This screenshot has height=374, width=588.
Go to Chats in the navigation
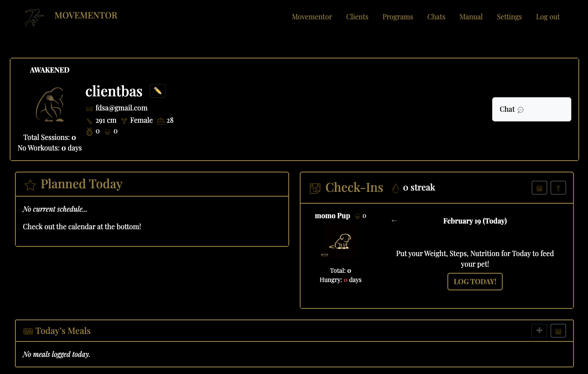(436, 17)
